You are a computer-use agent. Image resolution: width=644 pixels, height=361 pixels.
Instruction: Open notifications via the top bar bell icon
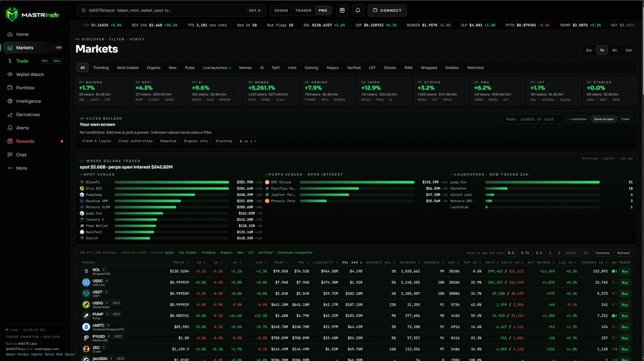tap(358, 10)
